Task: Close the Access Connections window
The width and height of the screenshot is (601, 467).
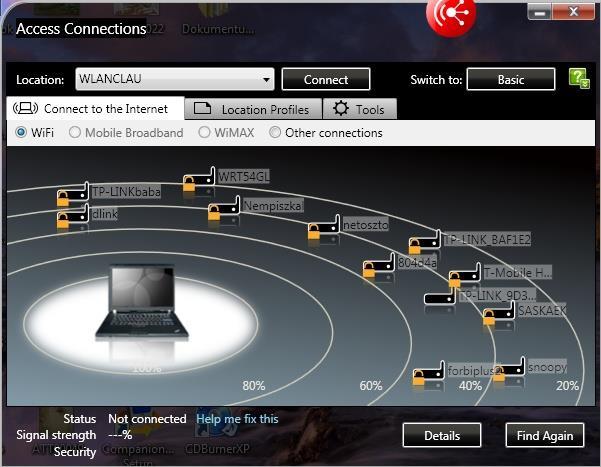Action: (573, 12)
